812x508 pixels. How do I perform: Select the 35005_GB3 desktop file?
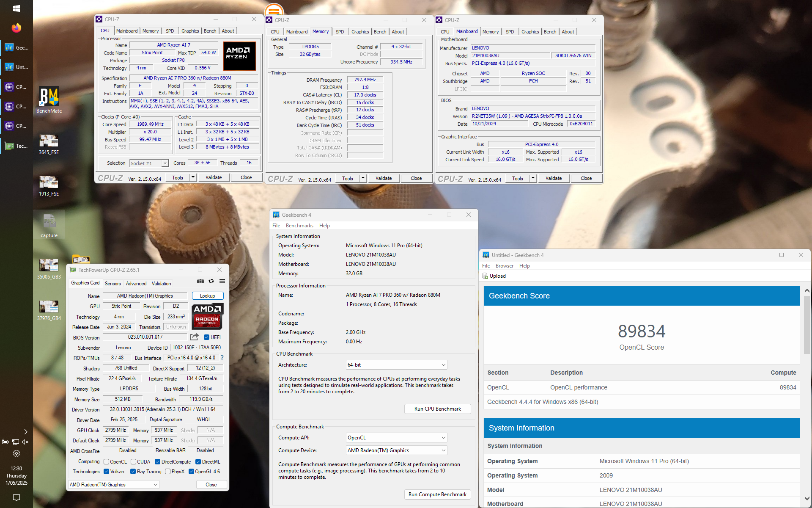[x=49, y=269]
